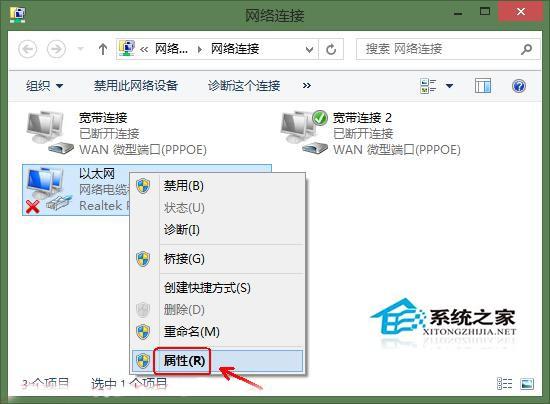Switch to large icons view in status bar
Image resolution: width=550 pixels, height=404 pixels.
click(x=527, y=384)
